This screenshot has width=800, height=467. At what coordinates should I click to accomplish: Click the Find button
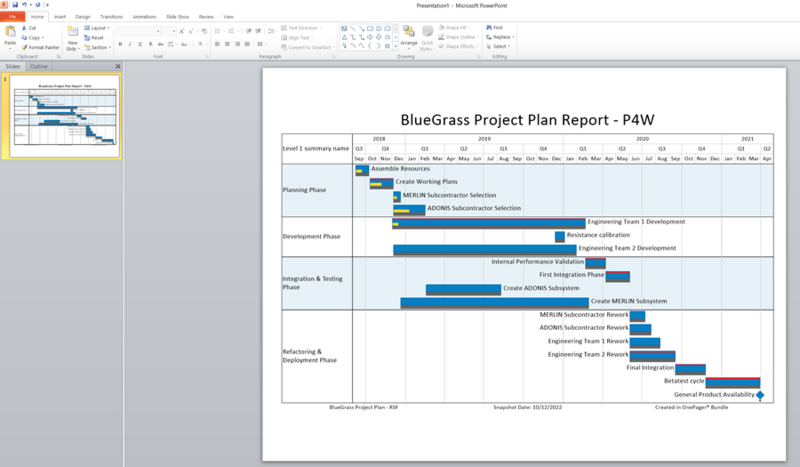pyautogui.click(x=494, y=28)
